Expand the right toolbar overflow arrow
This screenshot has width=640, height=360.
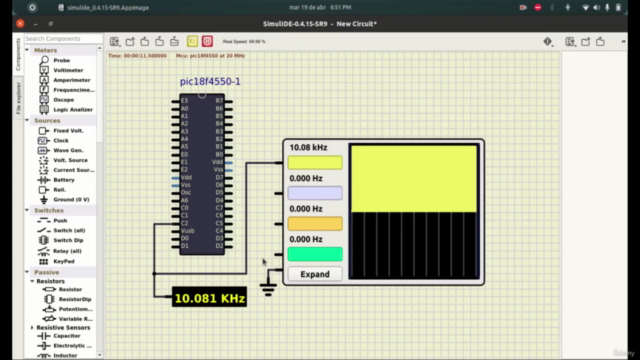(x=623, y=41)
